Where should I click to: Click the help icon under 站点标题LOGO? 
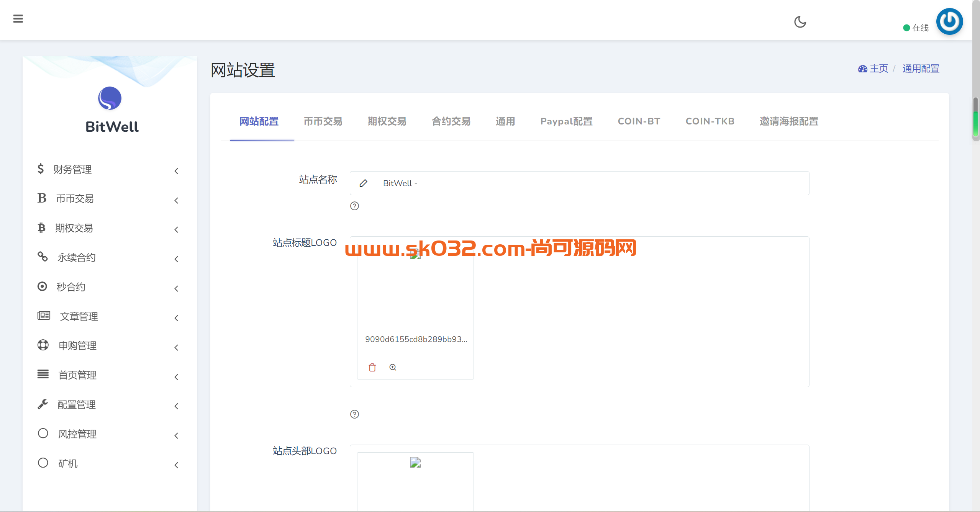(355, 414)
